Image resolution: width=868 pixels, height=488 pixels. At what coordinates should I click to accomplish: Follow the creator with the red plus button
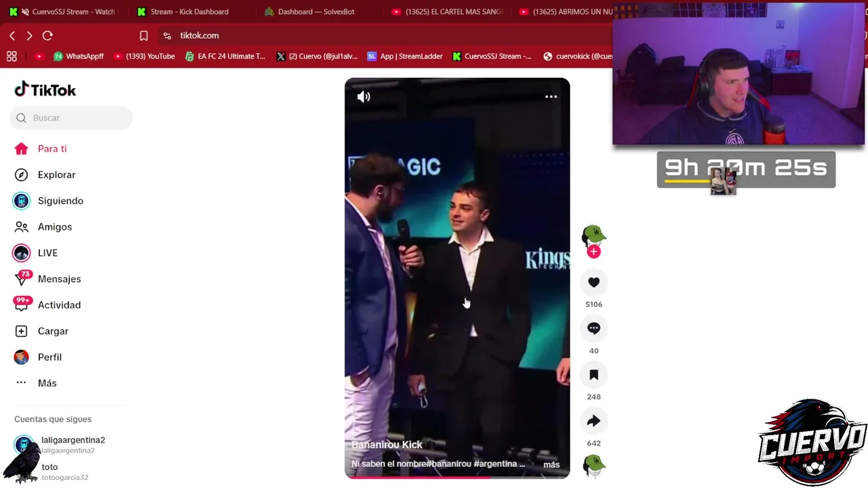(x=594, y=252)
